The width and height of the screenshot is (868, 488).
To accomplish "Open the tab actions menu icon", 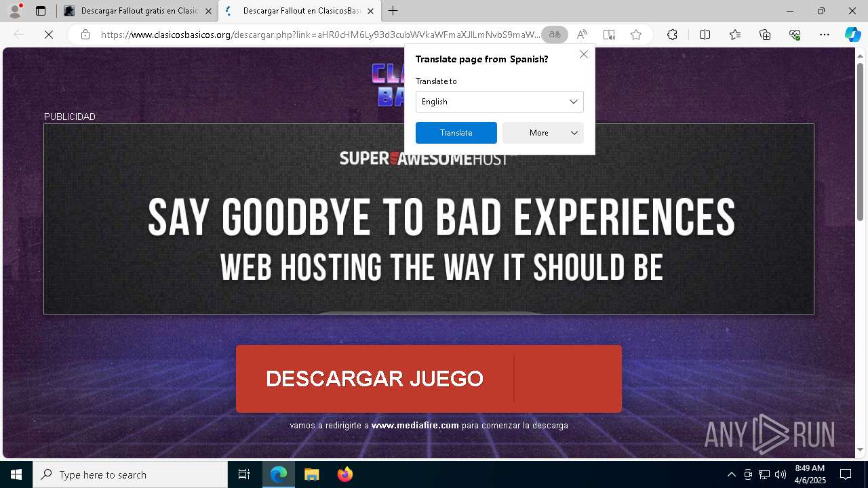I will (41, 11).
